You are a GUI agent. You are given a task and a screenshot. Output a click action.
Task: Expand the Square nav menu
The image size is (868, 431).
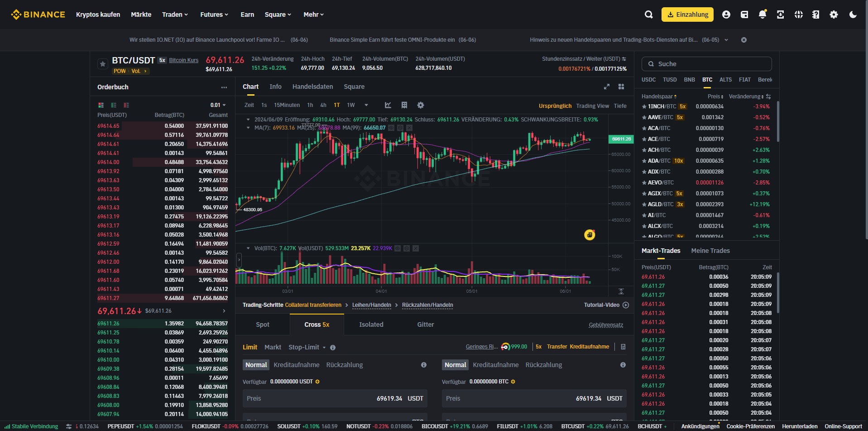click(278, 15)
